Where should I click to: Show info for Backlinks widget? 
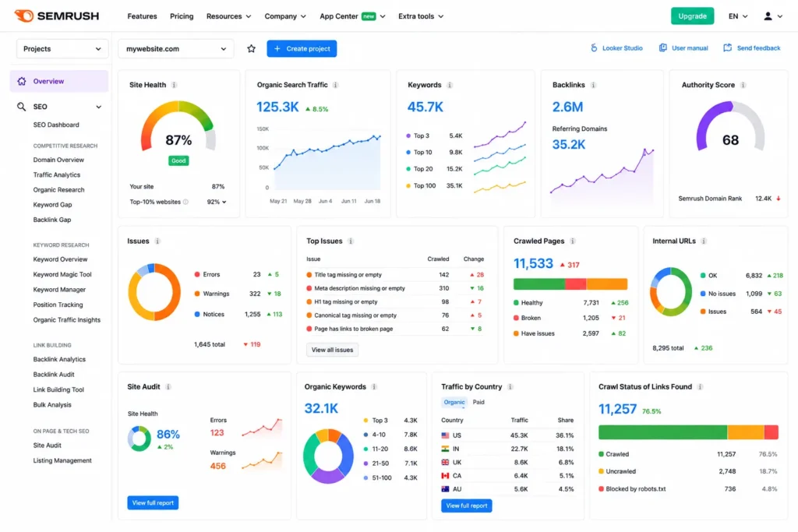(x=593, y=85)
